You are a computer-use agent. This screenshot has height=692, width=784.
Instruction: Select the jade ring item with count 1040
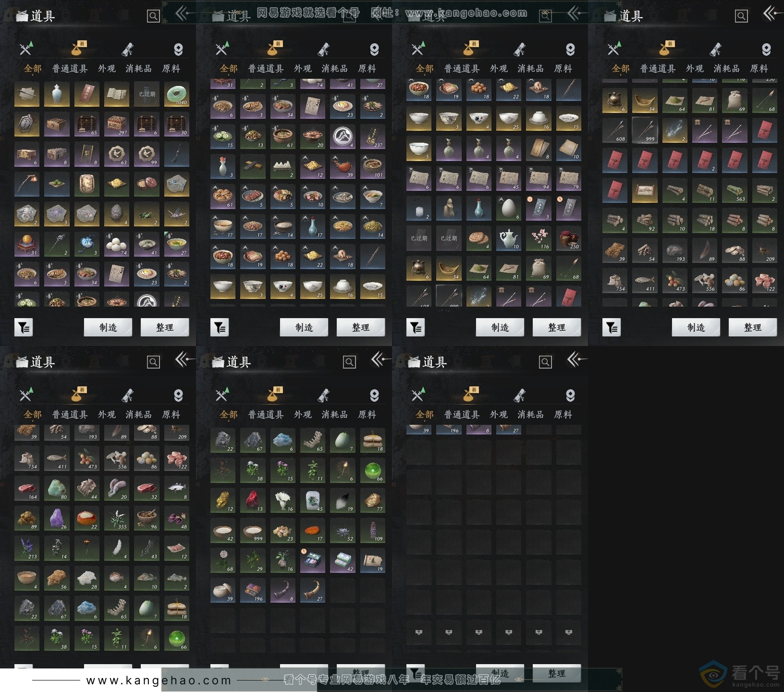pyautogui.click(x=176, y=94)
